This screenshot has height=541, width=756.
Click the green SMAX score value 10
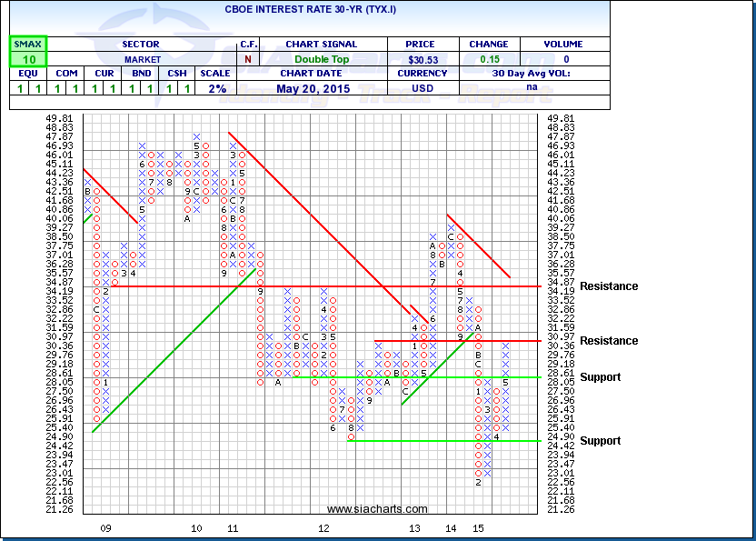(x=28, y=59)
